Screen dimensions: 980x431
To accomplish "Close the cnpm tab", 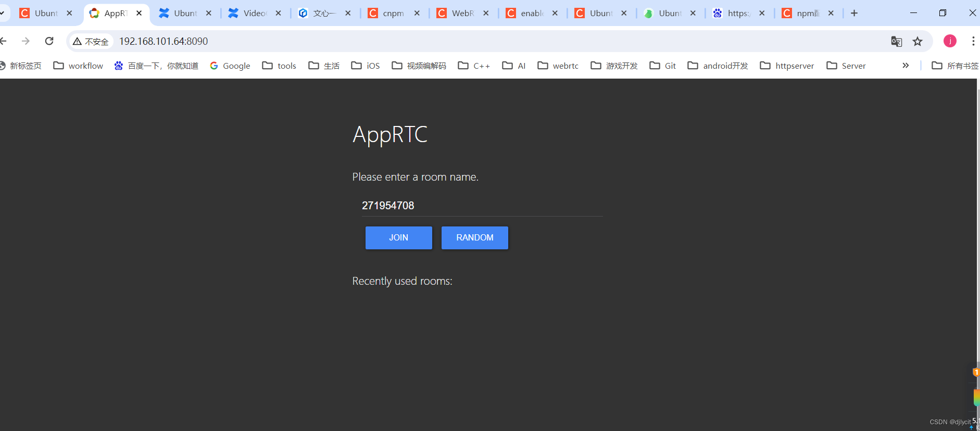I will [417, 13].
